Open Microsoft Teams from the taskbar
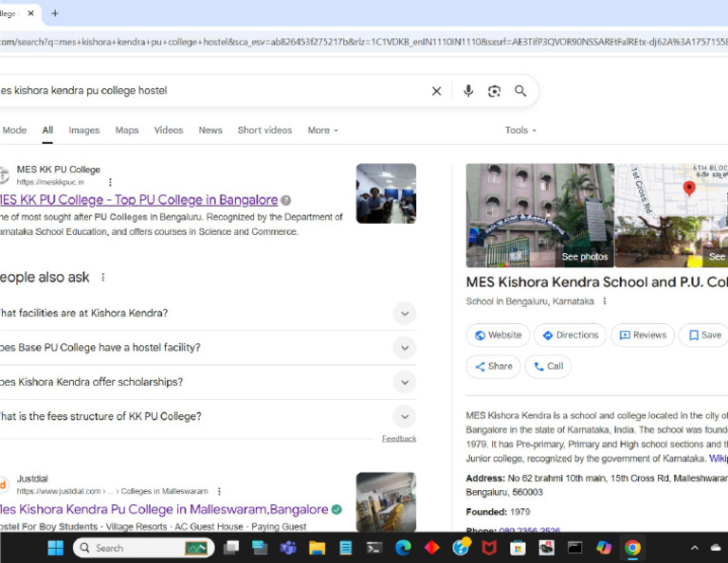Viewport: 728px width, 563px height. 287,548
